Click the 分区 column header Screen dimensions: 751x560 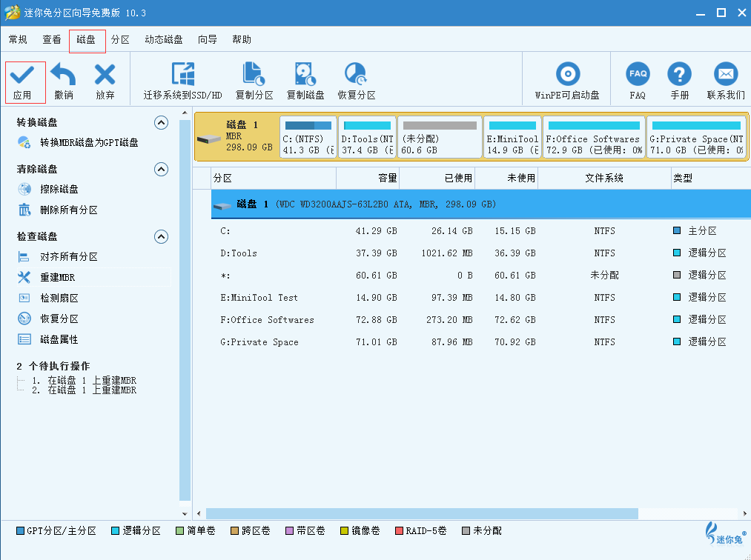[x=274, y=179]
